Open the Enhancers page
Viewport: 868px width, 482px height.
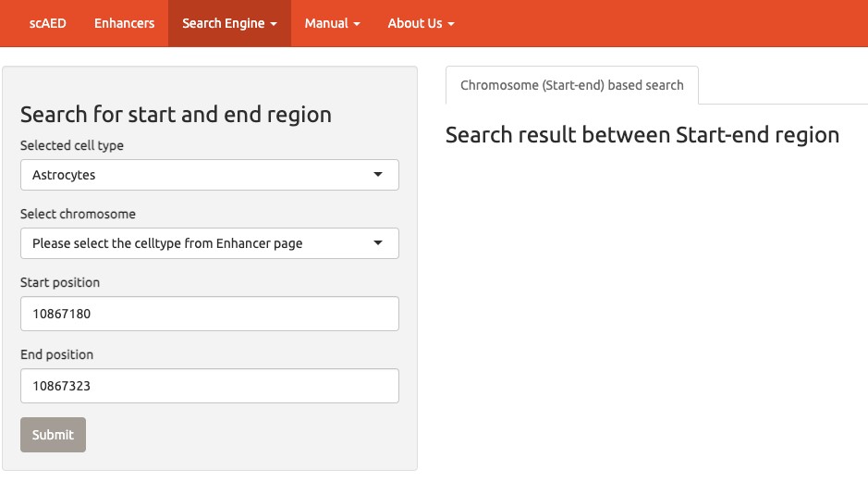click(124, 23)
